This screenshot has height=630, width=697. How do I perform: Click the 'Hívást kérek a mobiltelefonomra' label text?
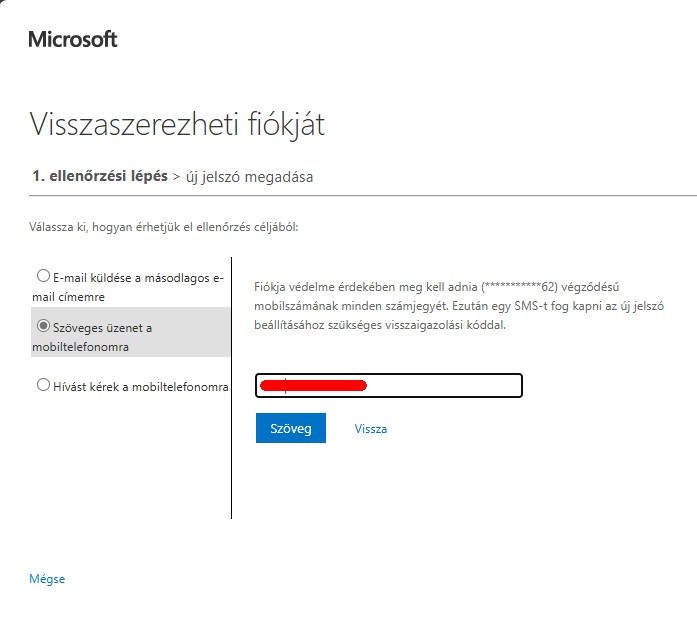141,386
